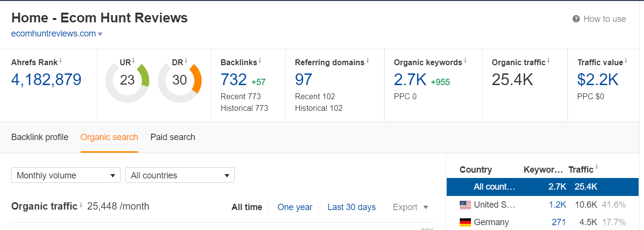Click the Organic keywords info icon
Image resolution: width=644 pixels, height=230 pixels.
pos(465,61)
